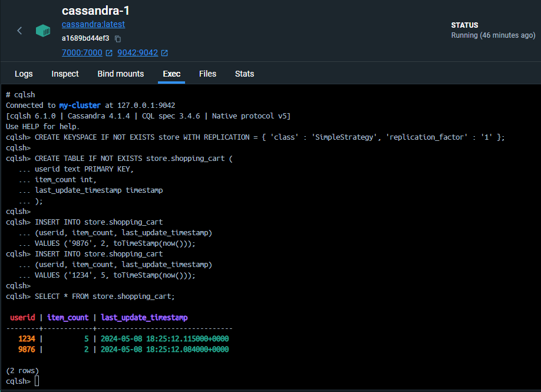View the Stats tab
The image size is (541, 392).
245,74
